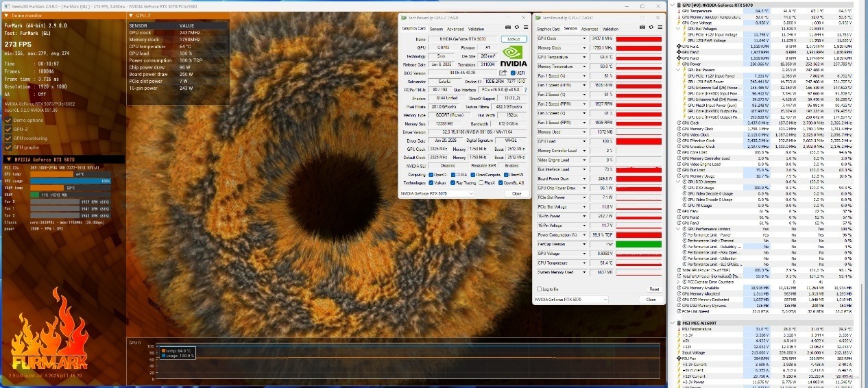Open the PerfCap Reason sensor dropdown arrow

584,244
